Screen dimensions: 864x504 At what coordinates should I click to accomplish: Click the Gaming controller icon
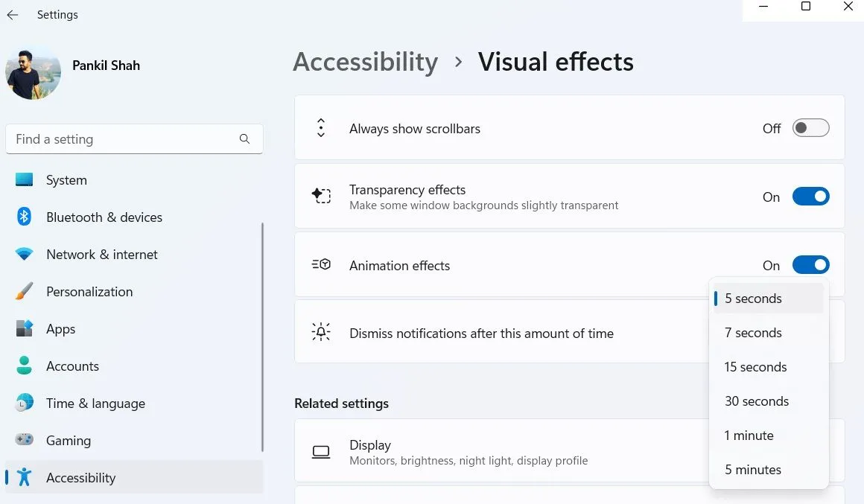tap(25, 439)
